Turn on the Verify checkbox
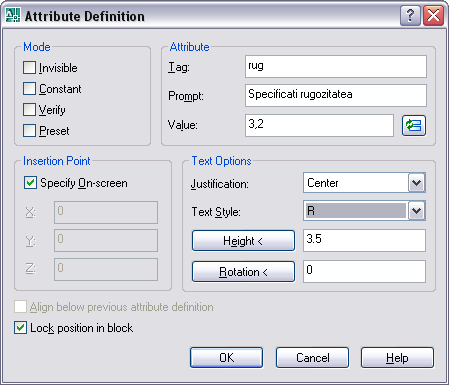 (x=29, y=109)
